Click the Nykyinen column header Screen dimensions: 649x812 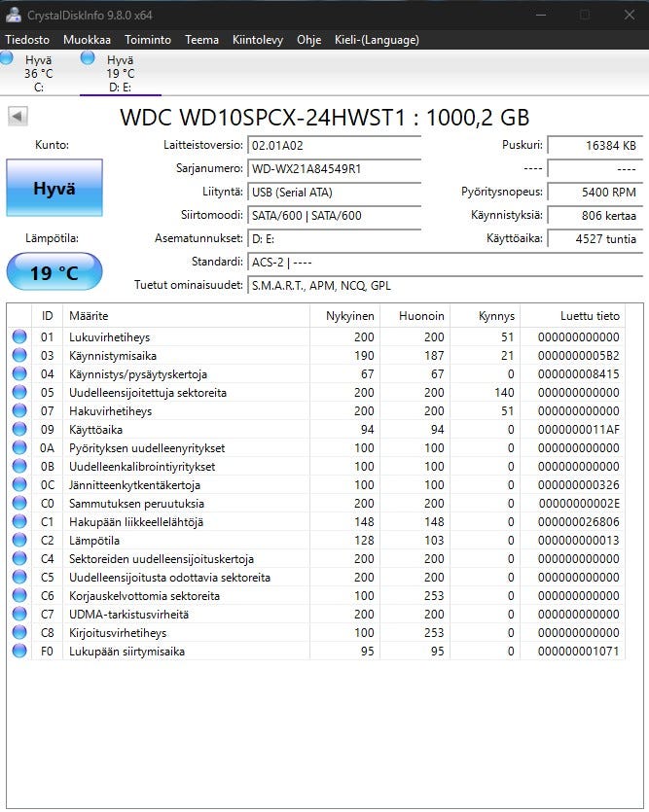[345, 316]
